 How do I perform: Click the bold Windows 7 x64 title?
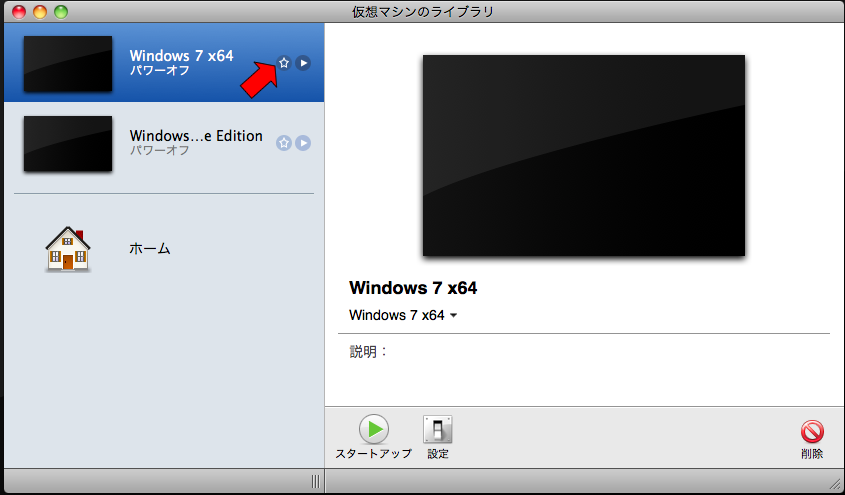click(413, 288)
